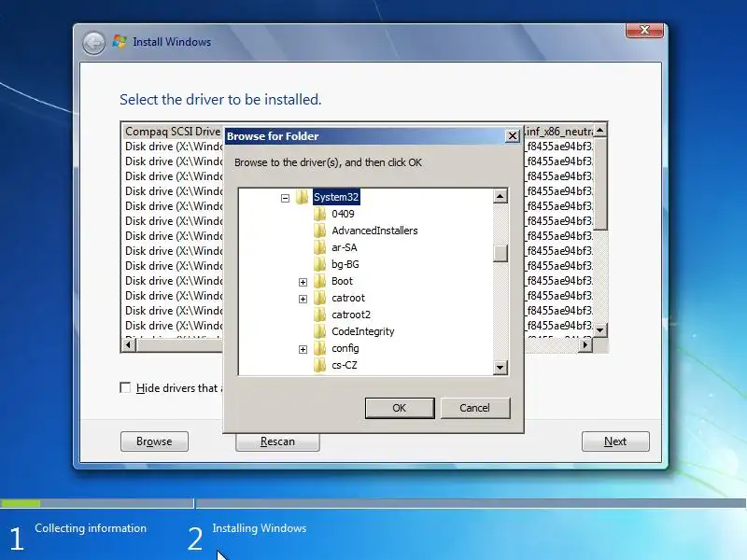Select the AdvancedInstallers folder label

pyautogui.click(x=374, y=231)
